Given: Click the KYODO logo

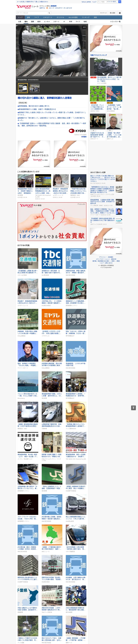Looking at the screenshot, I should click(77, 131).
